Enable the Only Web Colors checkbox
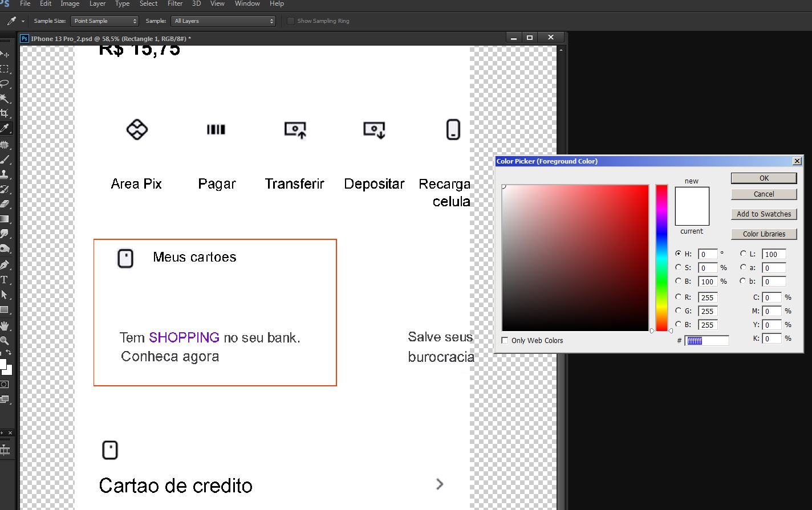The image size is (812, 510). click(x=505, y=340)
